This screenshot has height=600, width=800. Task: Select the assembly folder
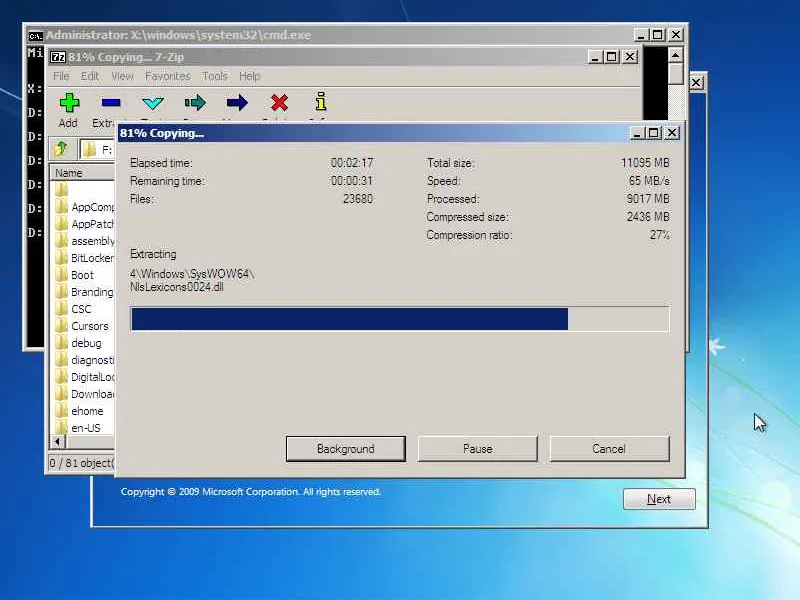[85, 241]
